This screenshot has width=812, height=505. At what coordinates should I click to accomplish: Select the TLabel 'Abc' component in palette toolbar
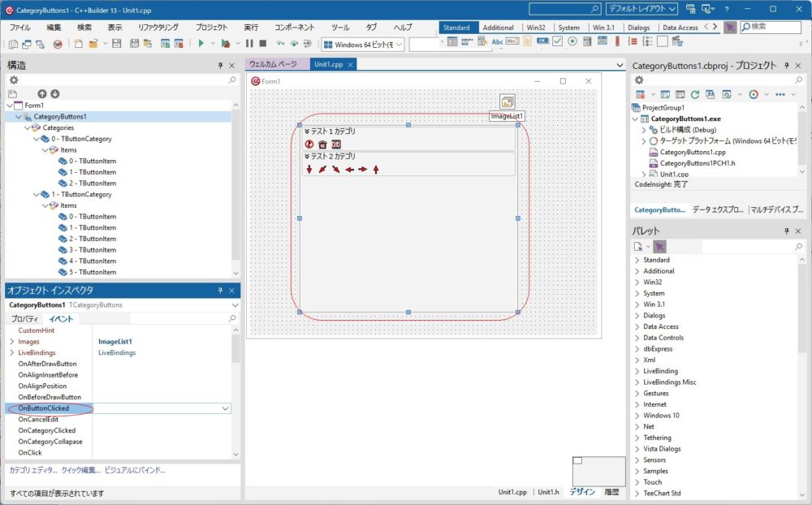tap(497, 41)
